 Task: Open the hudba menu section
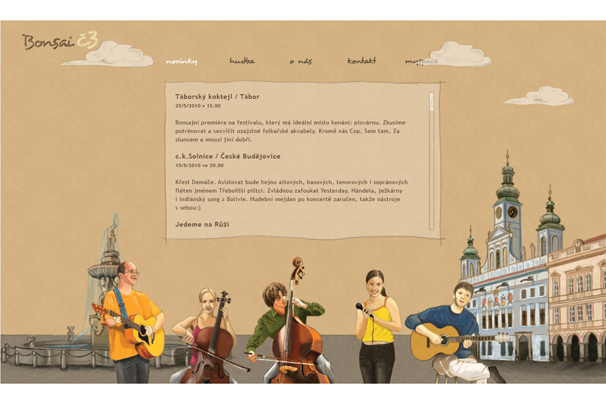point(242,61)
